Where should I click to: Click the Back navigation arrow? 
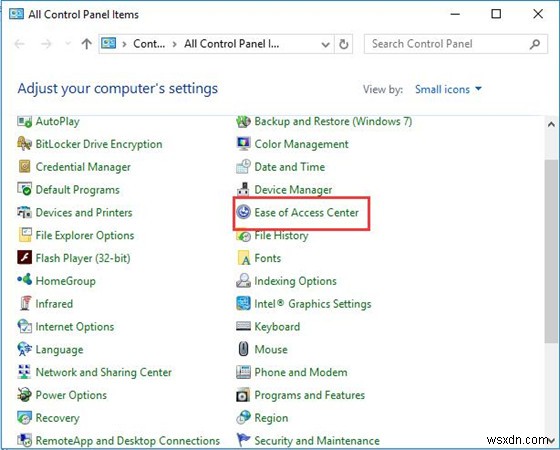point(19,44)
